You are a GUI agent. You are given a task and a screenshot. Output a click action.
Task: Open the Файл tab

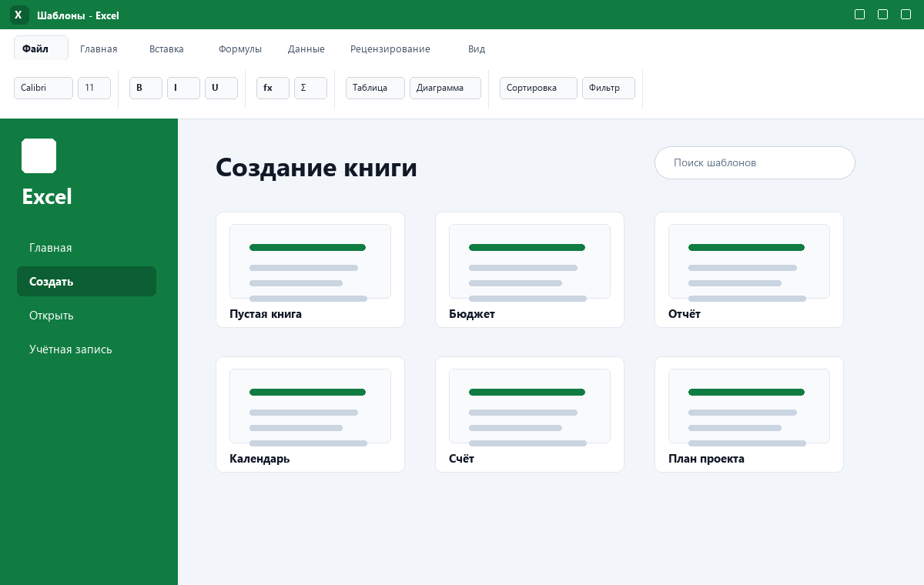[41, 48]
